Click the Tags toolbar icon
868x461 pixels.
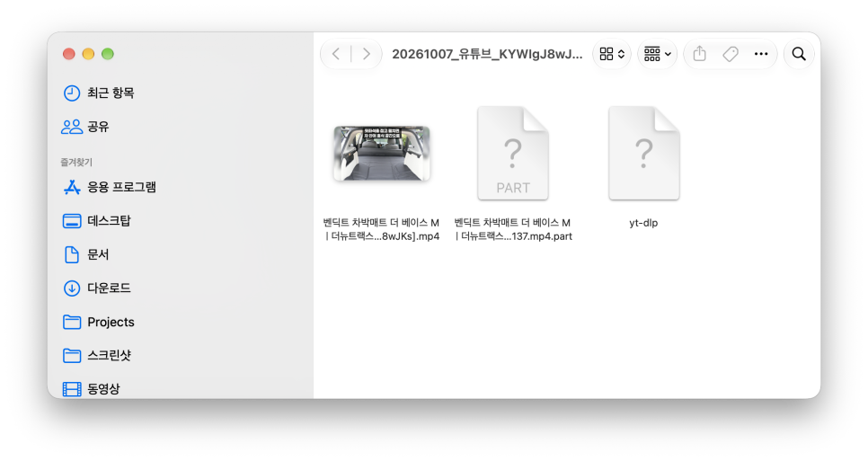click(731, 54)
